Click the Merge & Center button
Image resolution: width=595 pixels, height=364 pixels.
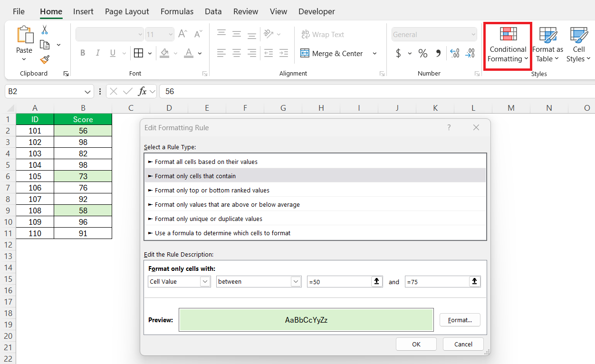coord(332,53)
